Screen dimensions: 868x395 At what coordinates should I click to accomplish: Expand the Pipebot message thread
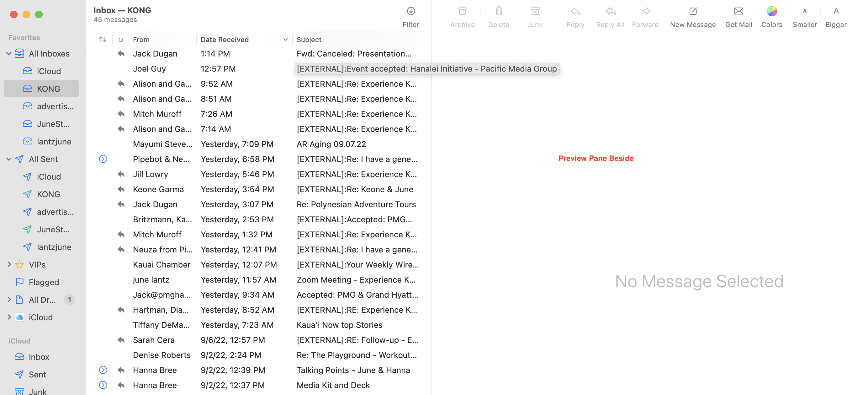103,159
